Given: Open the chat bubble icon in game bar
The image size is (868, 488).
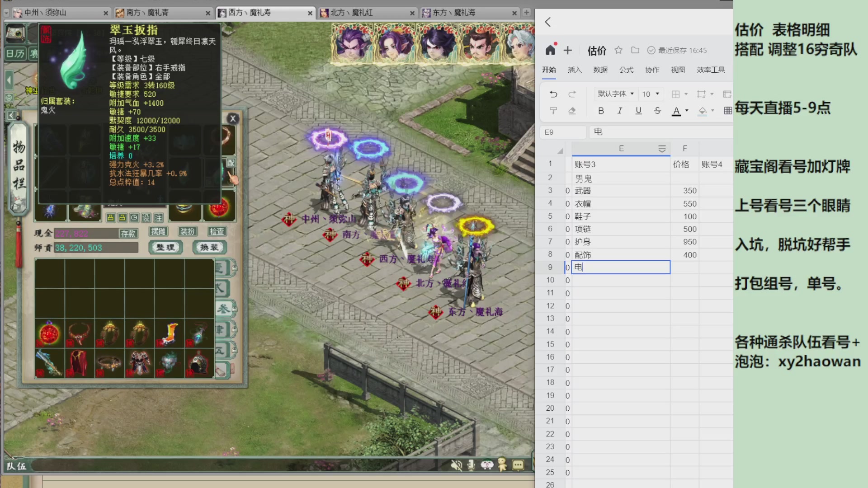Looking at the screenshot, I should (518, 465).
